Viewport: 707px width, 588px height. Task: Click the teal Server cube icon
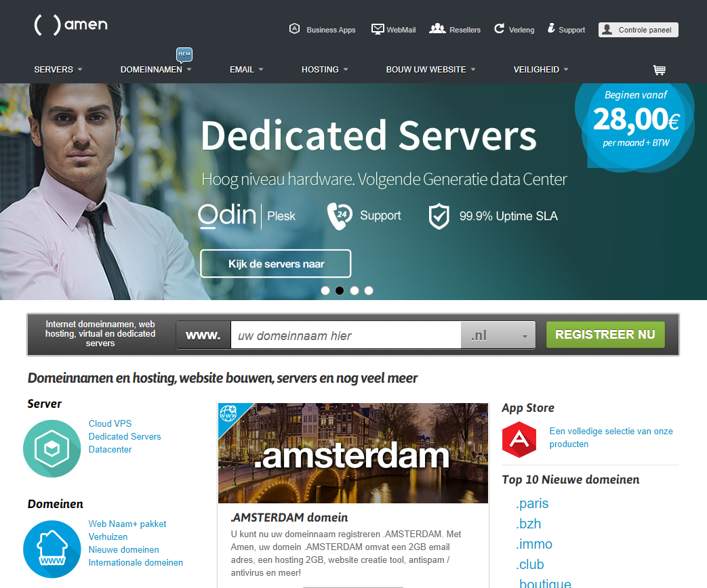(x=52, y=448)
